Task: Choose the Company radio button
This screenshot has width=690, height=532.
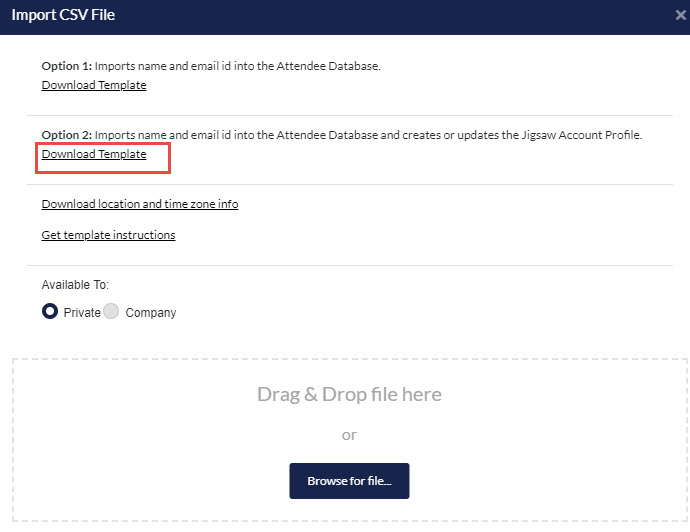Action: 111,312
